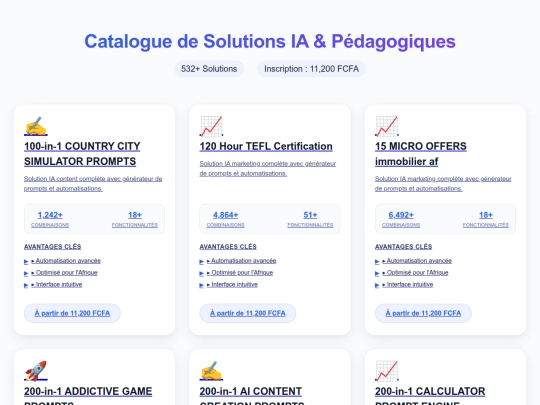This screenshot has width=540, height=405.
Task: Open 120 Hour TEFL Certification title link
Action: coord(266,146)
